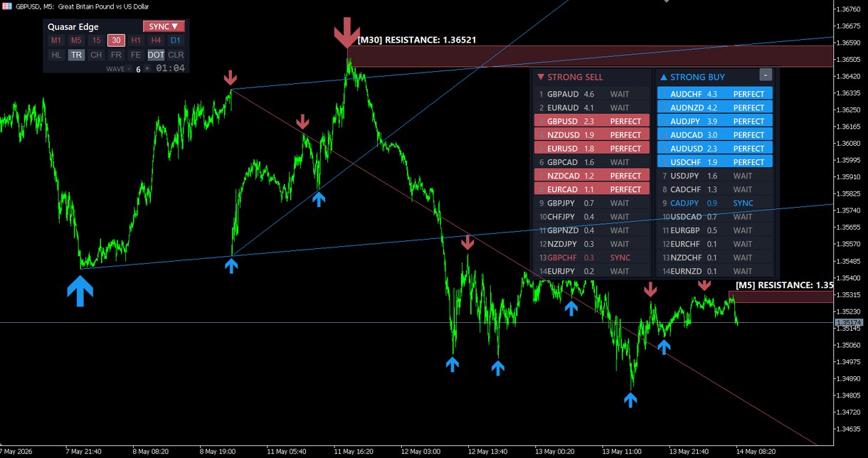Select EURCAD in the Strong Sell list
The height and width of the screenshot is (458, 868).
592,189
